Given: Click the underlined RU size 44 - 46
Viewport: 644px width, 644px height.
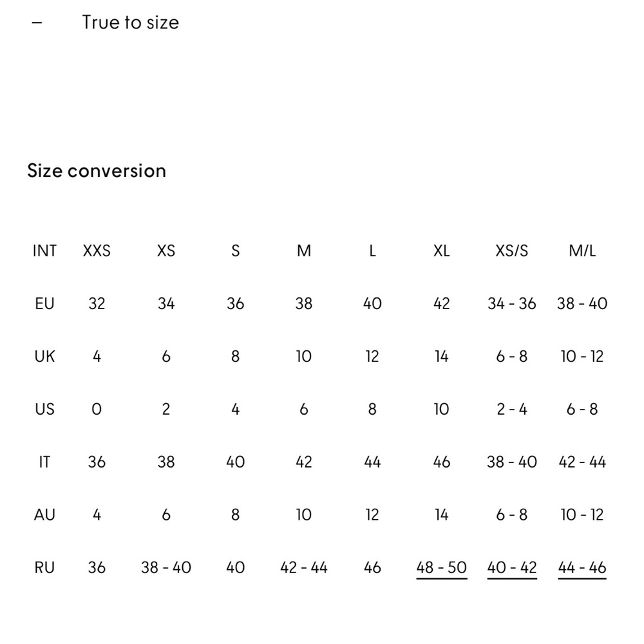Looking at the screenshot, I should 582,567.
